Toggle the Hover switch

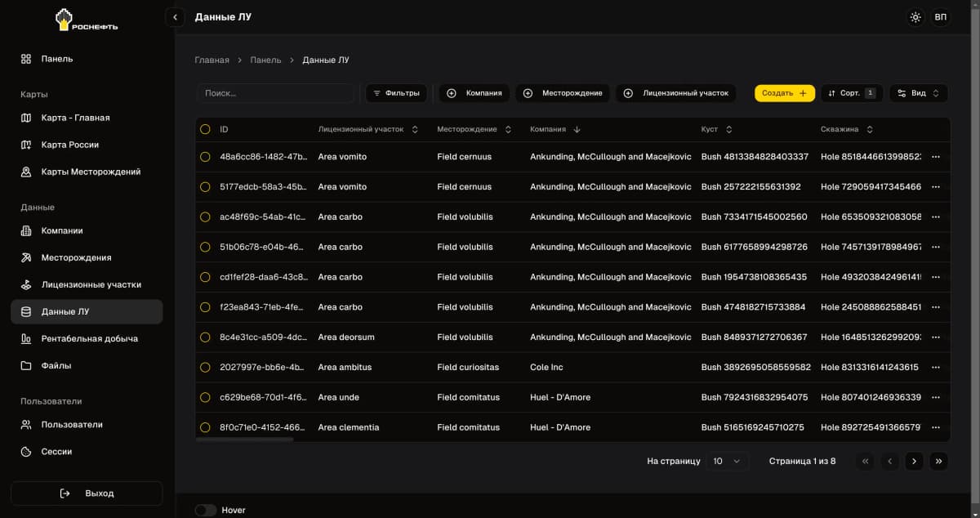206,510
